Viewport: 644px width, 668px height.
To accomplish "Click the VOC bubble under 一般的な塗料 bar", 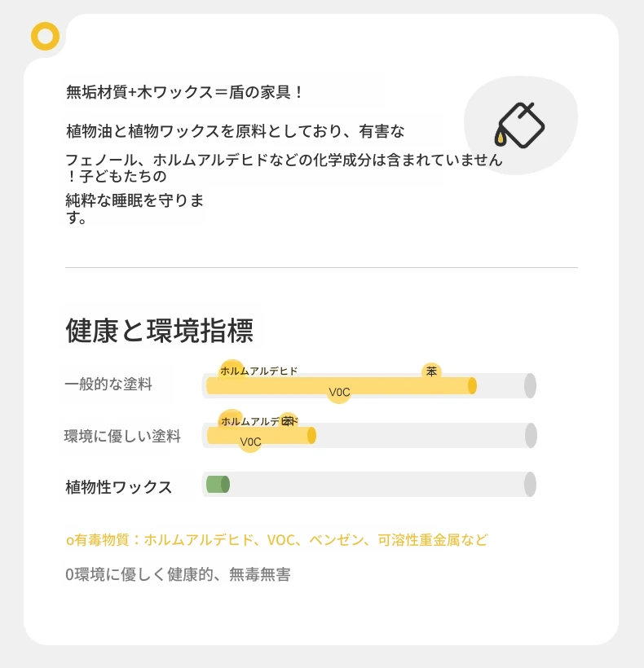I will [339, 392].
